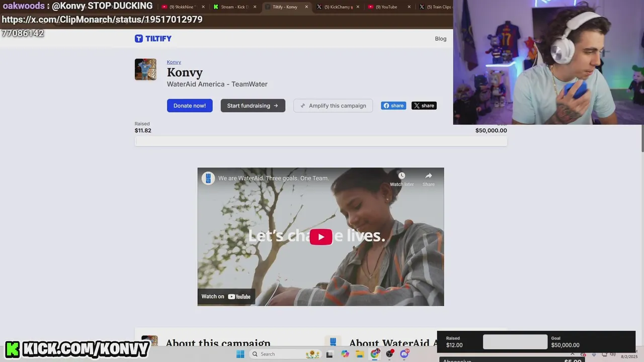
Task: Open the Tiltify logo home link
Action: pyautogui.click(x=153, y=39)
